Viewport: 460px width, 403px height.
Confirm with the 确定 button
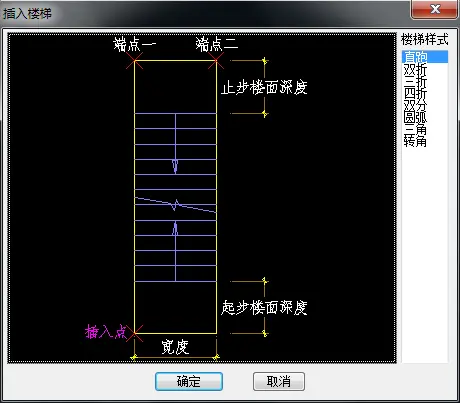pos(189,381)
